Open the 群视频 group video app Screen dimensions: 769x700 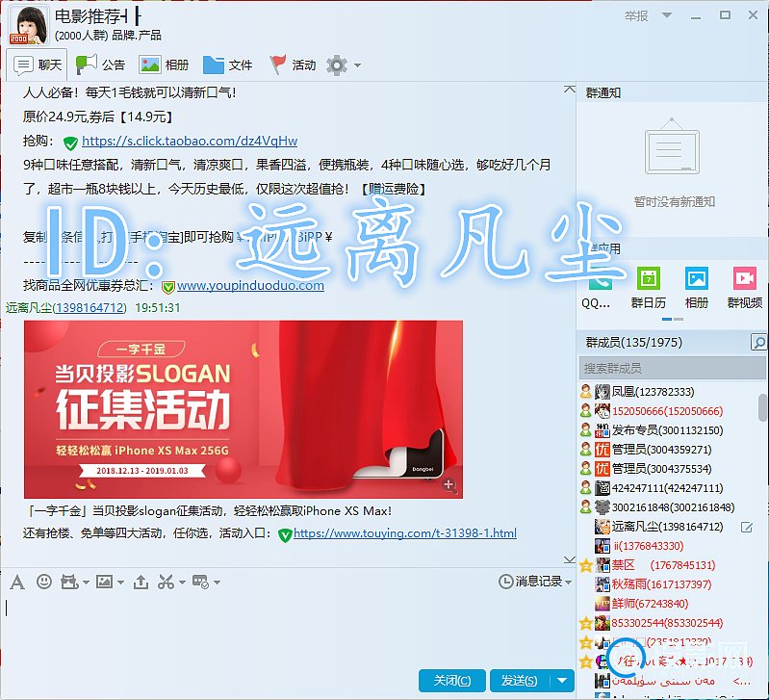pos(744,286)
